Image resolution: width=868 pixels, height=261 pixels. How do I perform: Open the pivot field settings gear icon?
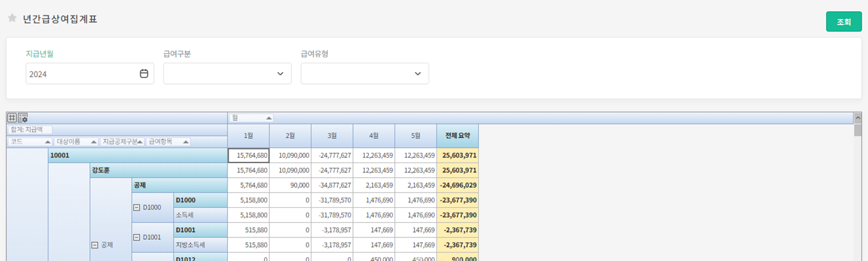click(23, 118)
